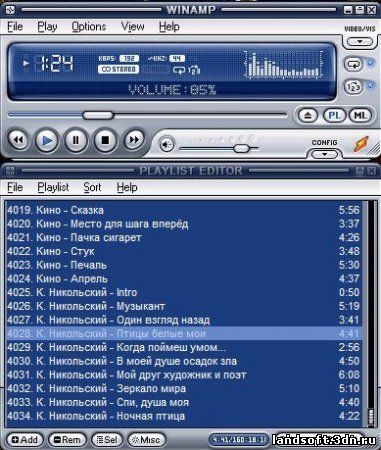Image resolution: width=381 pixels, height=450 pixels.
Task: Click the Playlist Editor titlebar corner icon
Action: (x=10, y=171)
